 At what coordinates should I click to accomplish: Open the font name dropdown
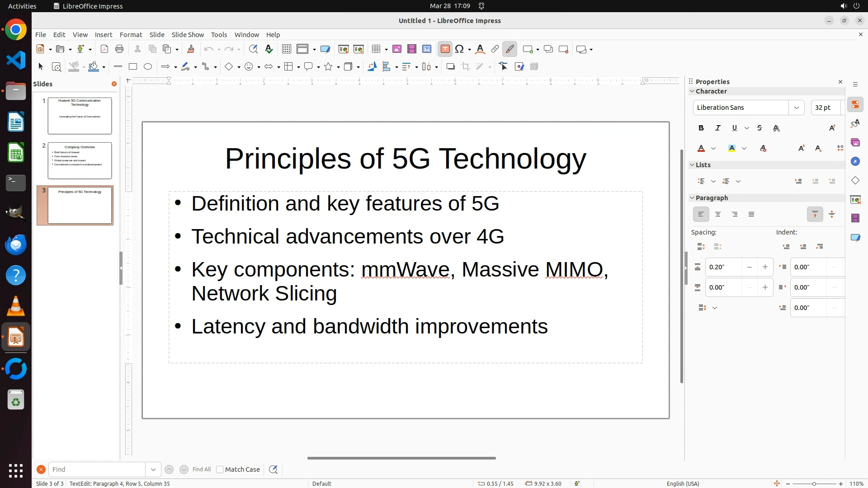point(796,108)
